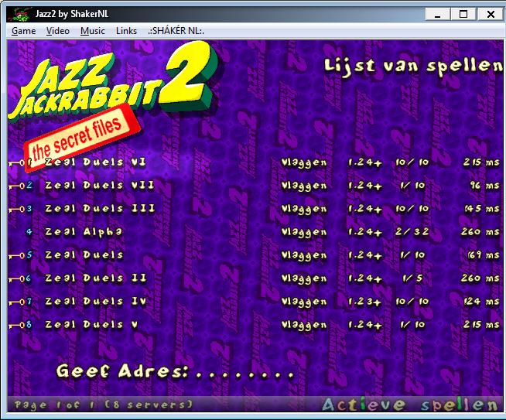Click the Lijst van spellen heading
506x420 pixels.
pyautogui.click(x=413, y=67)
